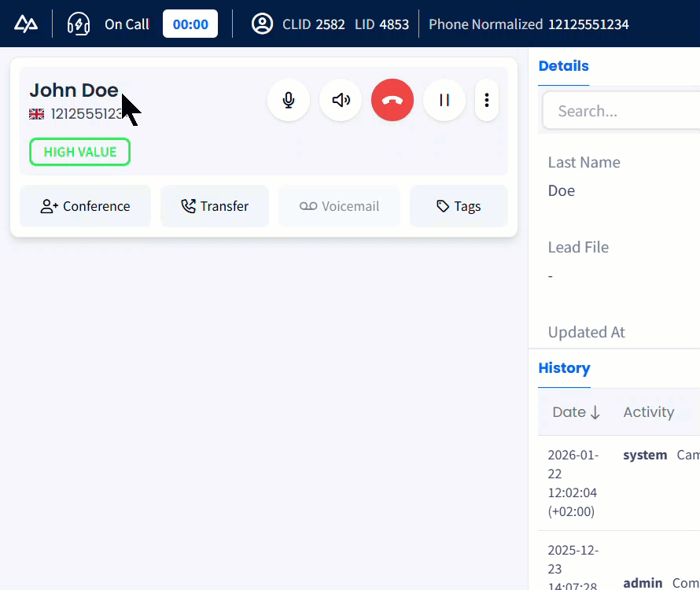Switch to the Details tab
Viewport: 700px width, 590px height.
[563, 66]
